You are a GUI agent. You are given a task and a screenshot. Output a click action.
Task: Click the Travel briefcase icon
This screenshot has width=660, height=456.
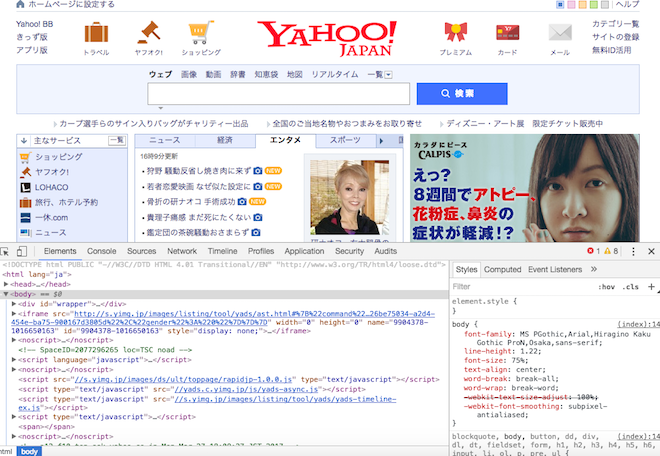96,32
